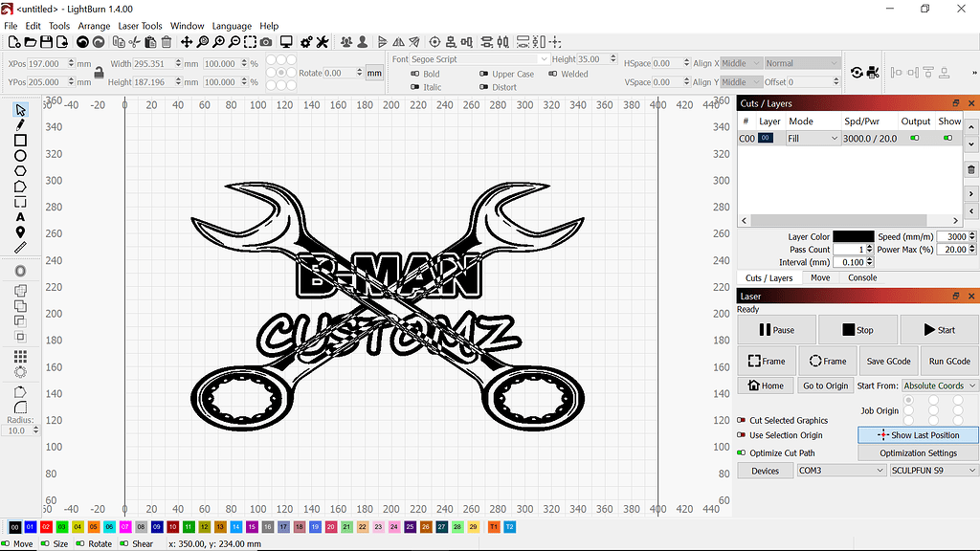This screenshot has width=980, height=551.
Task: Open the Preview window icon
Action: tap(286, 42)
